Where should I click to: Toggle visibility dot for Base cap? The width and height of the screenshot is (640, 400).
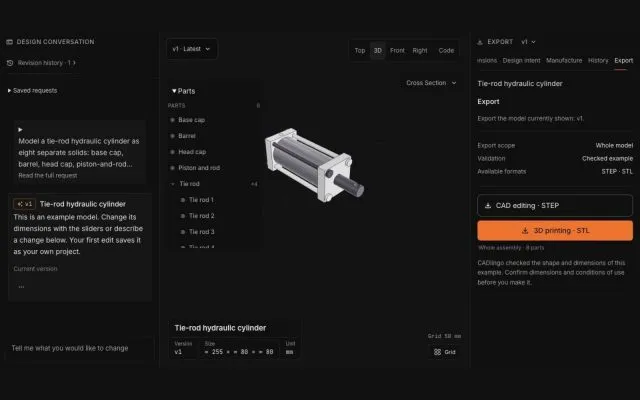point(172,120)
